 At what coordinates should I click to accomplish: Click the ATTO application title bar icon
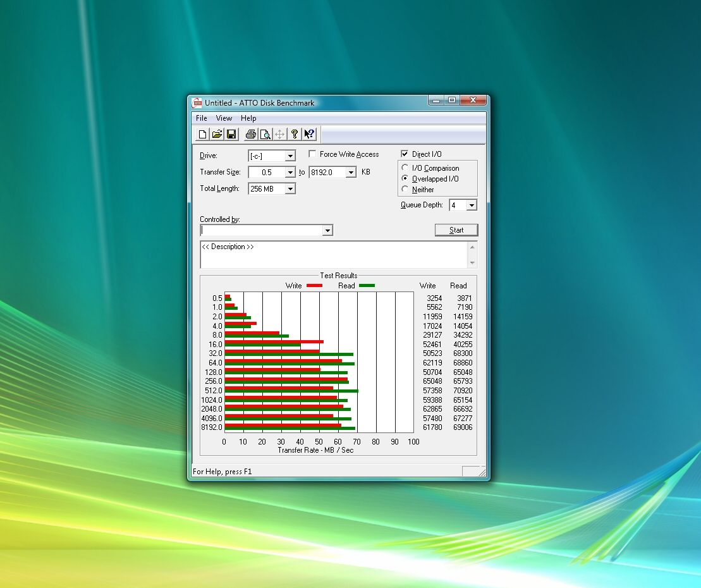(197, 103)
